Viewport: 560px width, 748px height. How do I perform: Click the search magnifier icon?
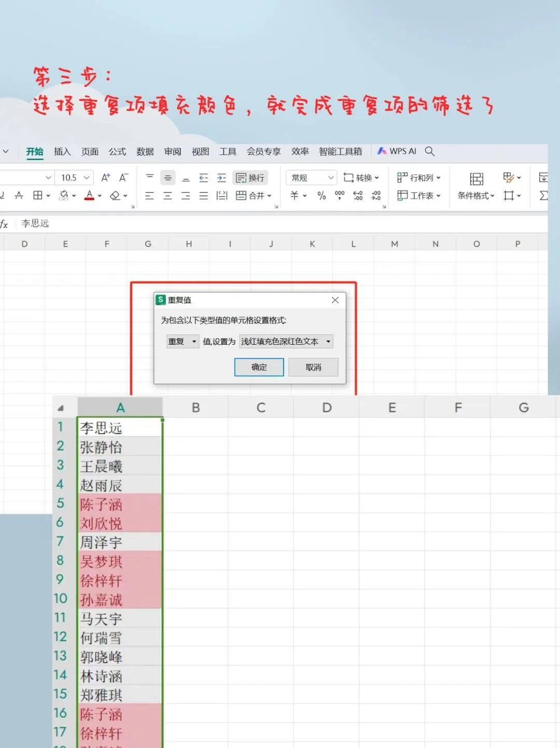(x=429, y=151)
